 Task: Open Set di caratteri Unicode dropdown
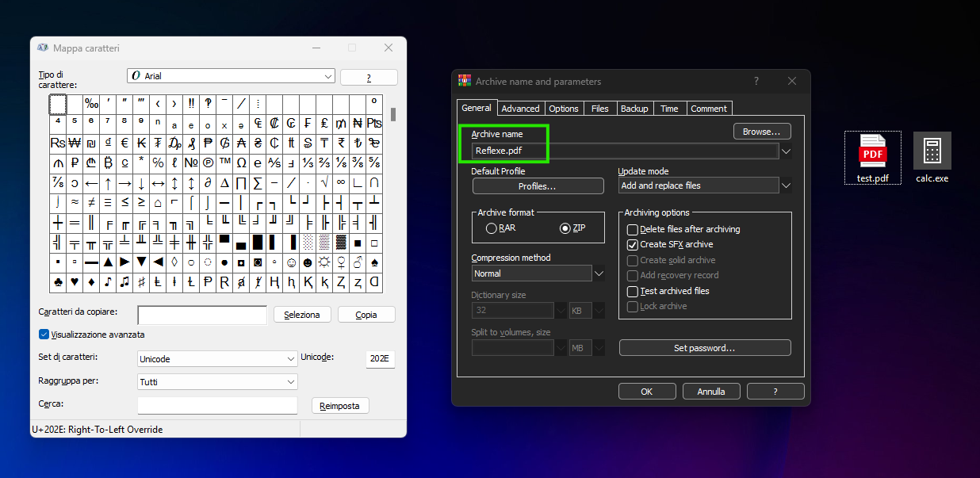click(x=291, y=359)
